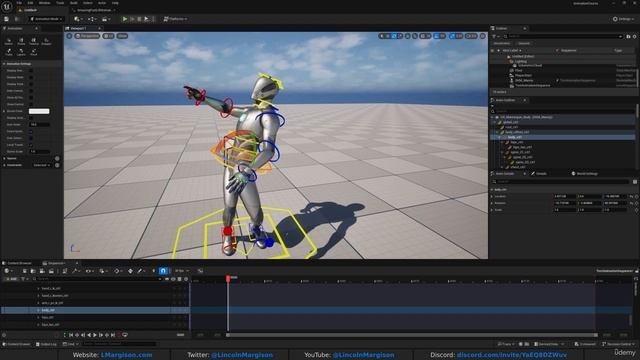Open the Sequencer eye view options menu
The image size is (640, 360).
click(x=88, y=271)
